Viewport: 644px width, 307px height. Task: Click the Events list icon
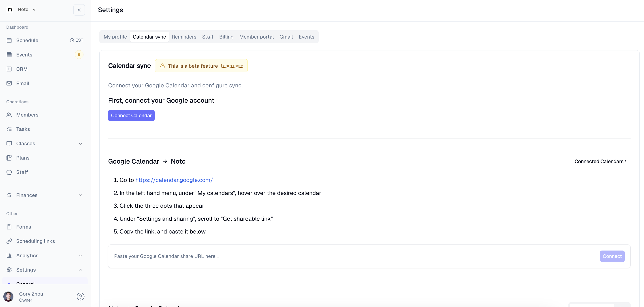point(9,55)
